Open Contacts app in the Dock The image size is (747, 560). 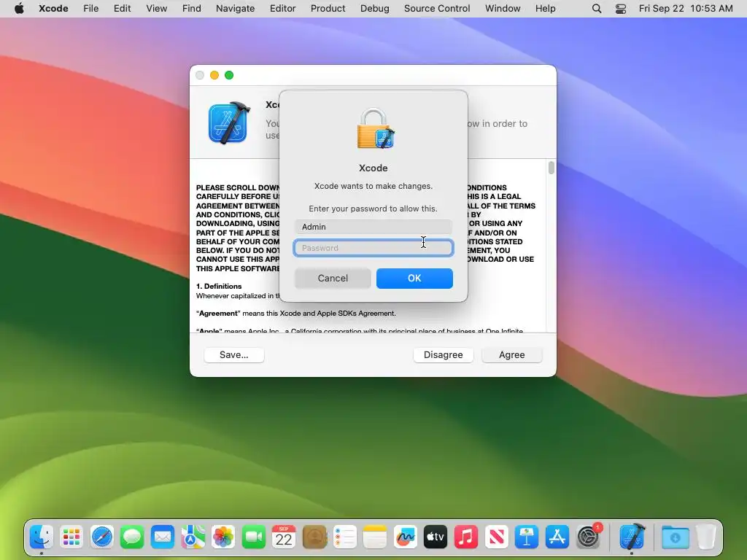click(x=314, y=537)
